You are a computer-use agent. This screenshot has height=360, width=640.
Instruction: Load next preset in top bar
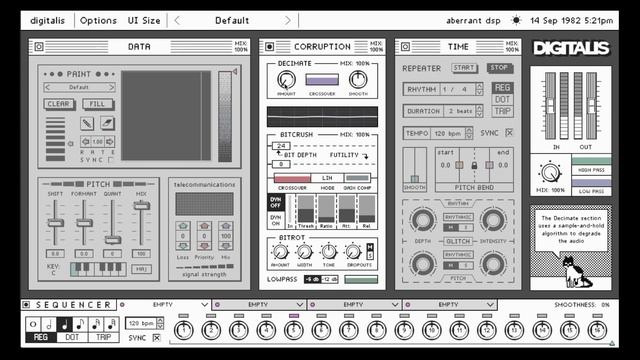287,20
